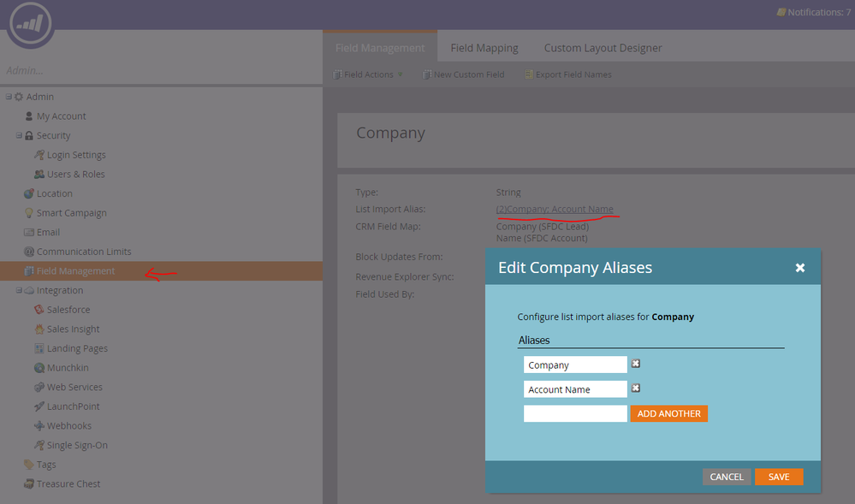This screenshot has width=855, height=504.
Task: Click the ADD ANOTHER button
Action: tap(669, 413)
